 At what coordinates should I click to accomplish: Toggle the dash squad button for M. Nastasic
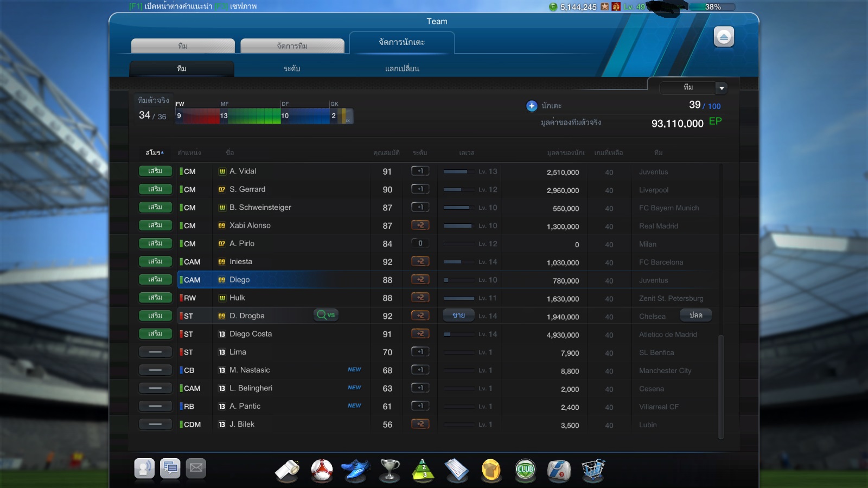pos(155,370)
